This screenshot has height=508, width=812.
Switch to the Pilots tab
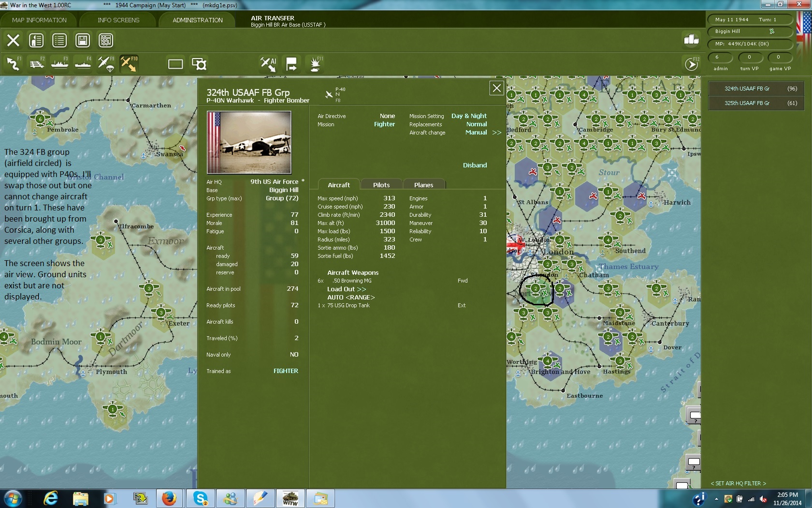point(381,185)
